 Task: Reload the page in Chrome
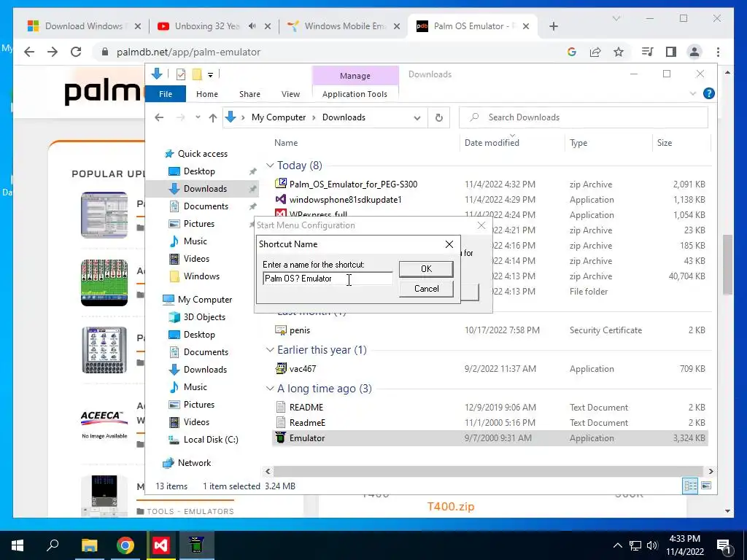(x=76, y=52)
